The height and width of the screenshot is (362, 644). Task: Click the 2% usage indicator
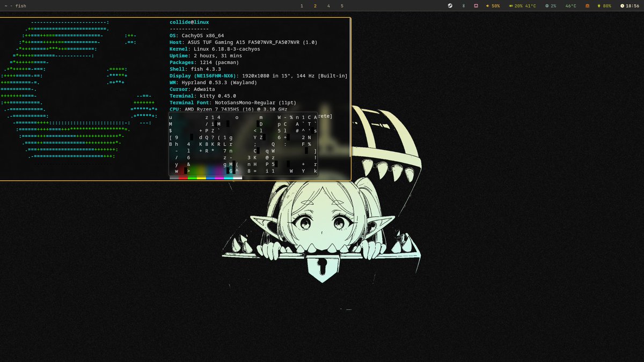(x=550, y=5)
